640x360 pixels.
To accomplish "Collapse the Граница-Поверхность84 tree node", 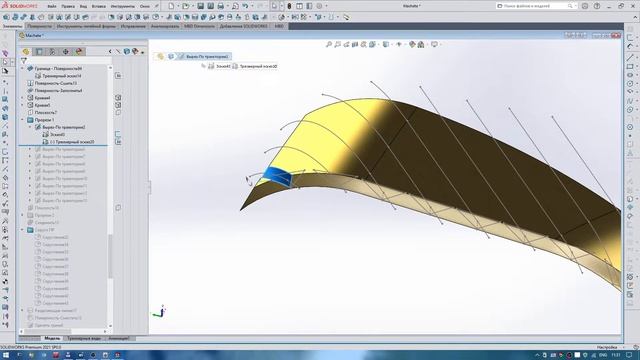I will (x=22, y=69).
